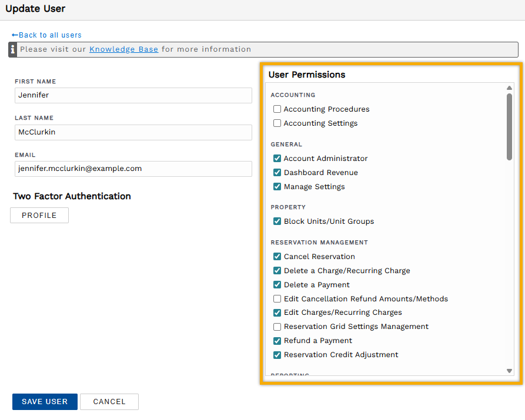Click the info icon beside Knowledge Base notice

pyautogui.click(x=13, y=49)
